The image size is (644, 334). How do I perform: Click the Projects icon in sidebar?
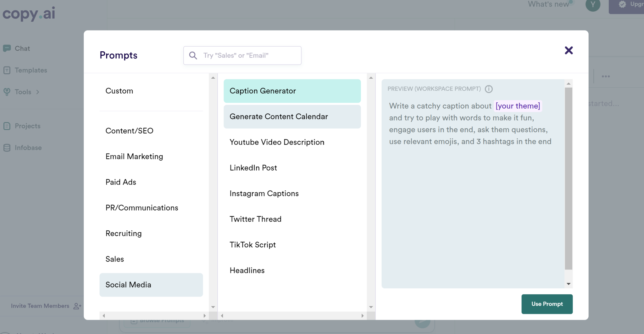click(7, 126)
